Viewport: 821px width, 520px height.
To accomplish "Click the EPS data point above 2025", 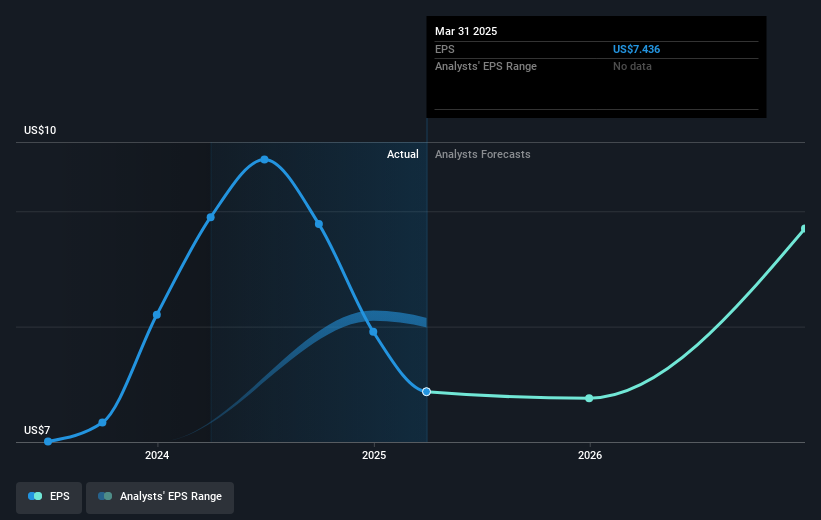I will point(373,332).
